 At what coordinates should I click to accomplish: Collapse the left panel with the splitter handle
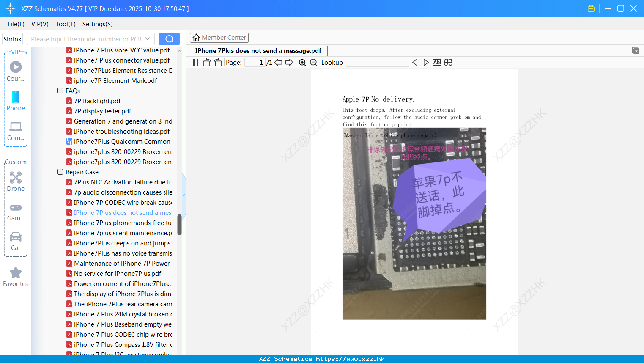pos(184,196)
